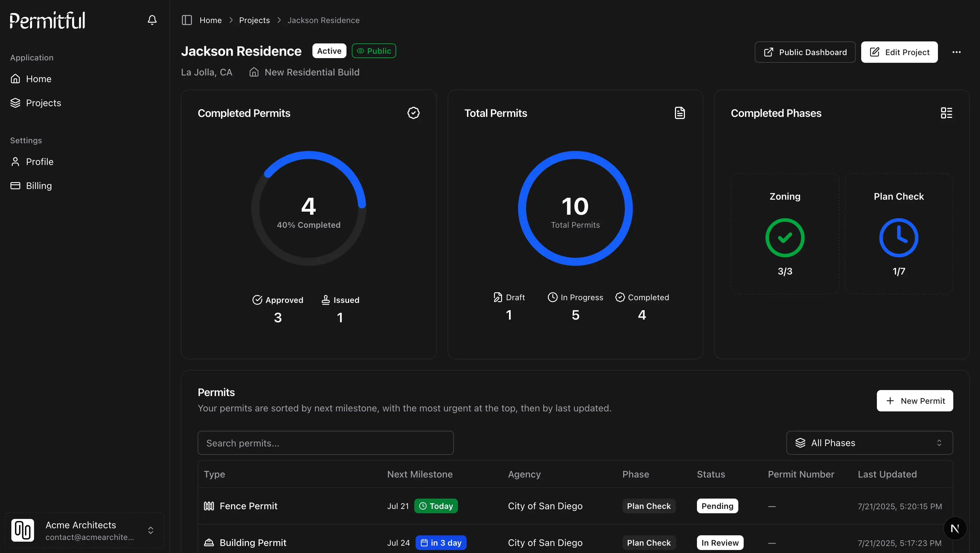Click the Approved check icon
Viewport: 980px width, 553px height.
tap(257, 300)
